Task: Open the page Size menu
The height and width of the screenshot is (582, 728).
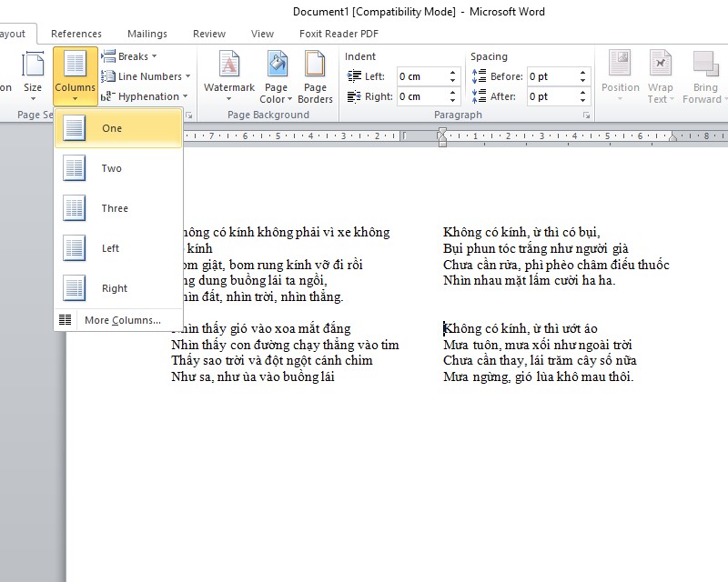Action: click(x=33, y=76)
